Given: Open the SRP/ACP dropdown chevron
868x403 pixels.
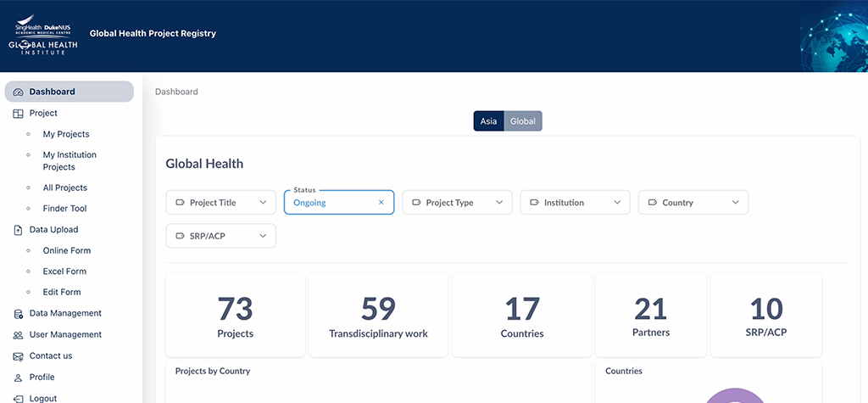Looking at the screenshot, I should (263, 236).
